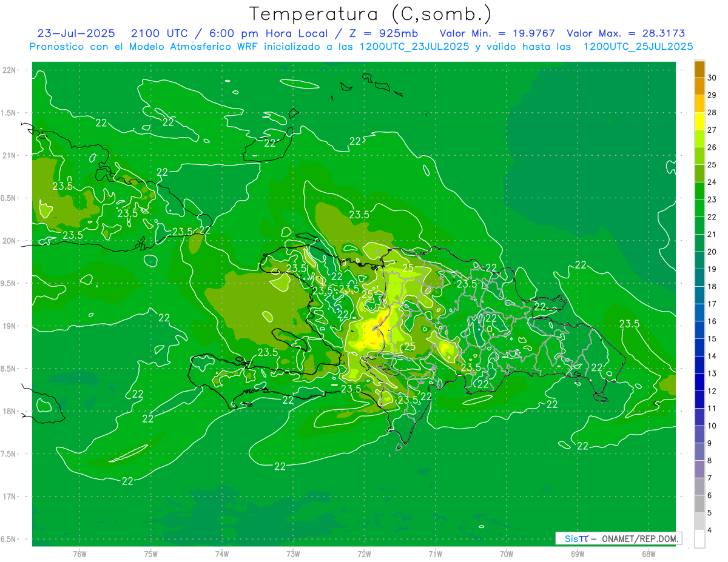Click the gray legend band between 5 and 6

click(x=699, y=504)
